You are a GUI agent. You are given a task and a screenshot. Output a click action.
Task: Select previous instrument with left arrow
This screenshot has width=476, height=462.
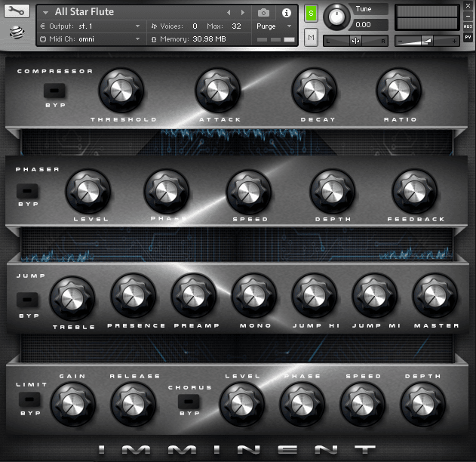[229, 12]
